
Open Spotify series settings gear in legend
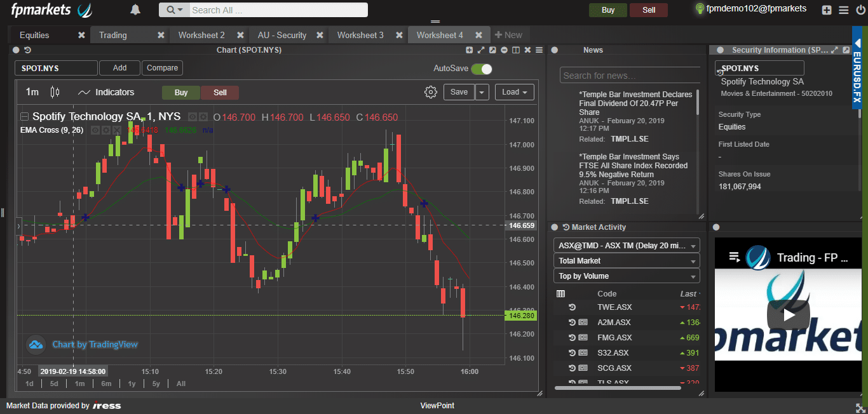tap(203, 117)
